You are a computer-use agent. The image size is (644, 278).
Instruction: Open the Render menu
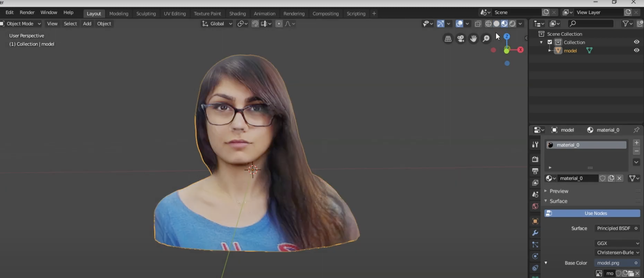tap(27, 12)
